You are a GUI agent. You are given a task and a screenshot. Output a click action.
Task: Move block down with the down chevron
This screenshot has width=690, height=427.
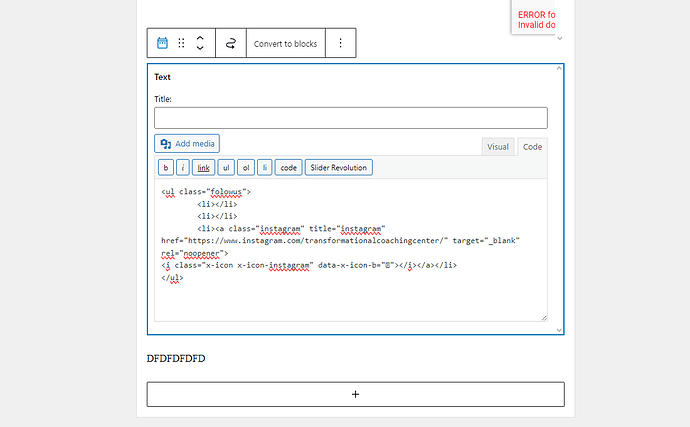pos(200,48)
